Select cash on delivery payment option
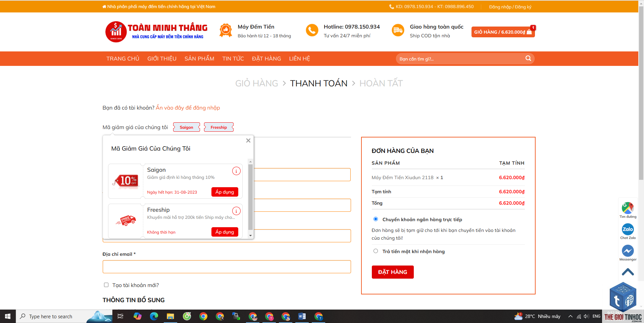 tap(376, 251)
